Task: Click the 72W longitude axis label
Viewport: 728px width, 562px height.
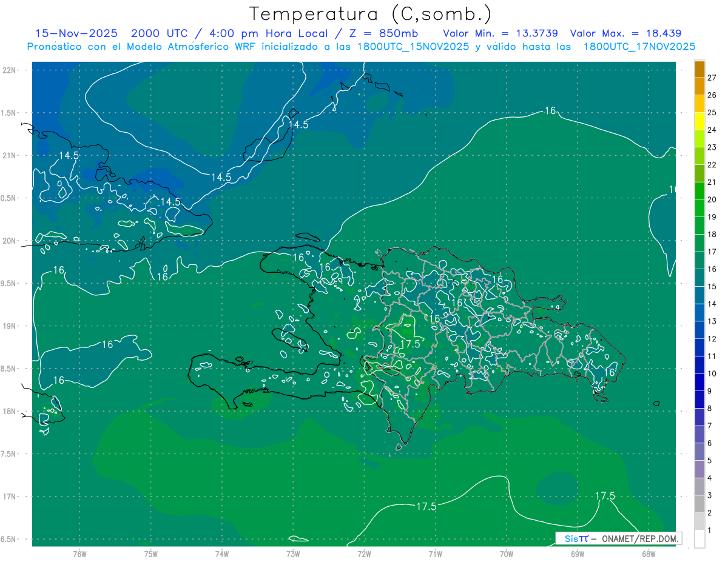Action: coord(364,554)
